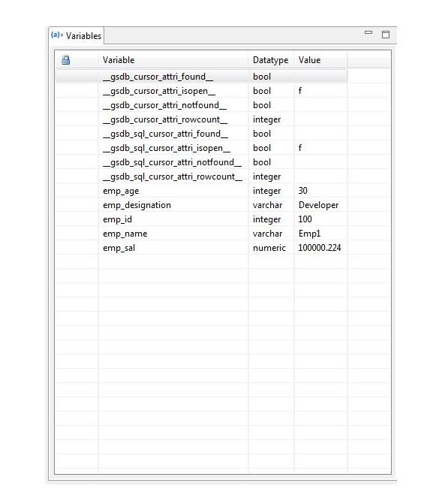
Task: Select the __gsdb_cursor_attri_notfound__ variable
Action: [164, 105]
